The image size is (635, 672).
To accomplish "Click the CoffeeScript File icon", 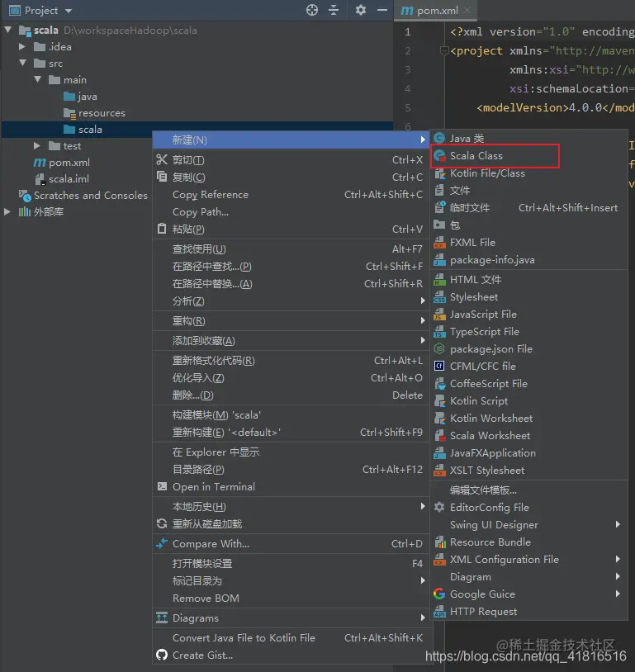I will (439, 384).
